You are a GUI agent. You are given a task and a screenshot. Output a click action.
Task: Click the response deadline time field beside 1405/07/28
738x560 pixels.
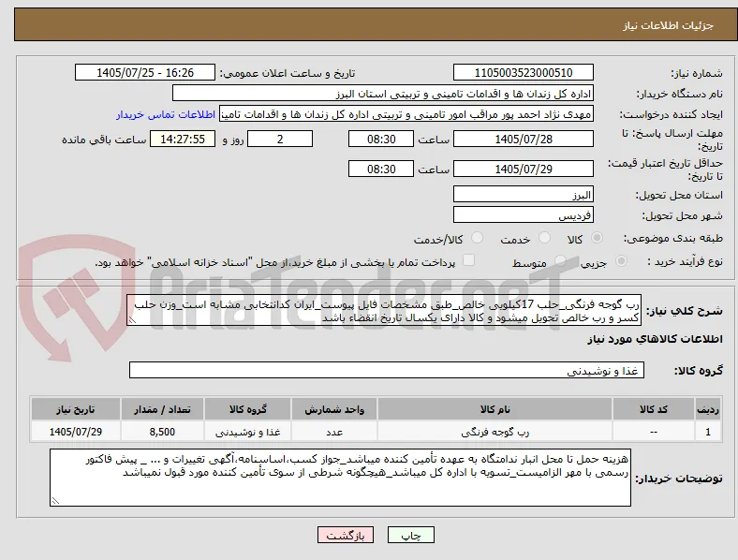coord(381,139)
